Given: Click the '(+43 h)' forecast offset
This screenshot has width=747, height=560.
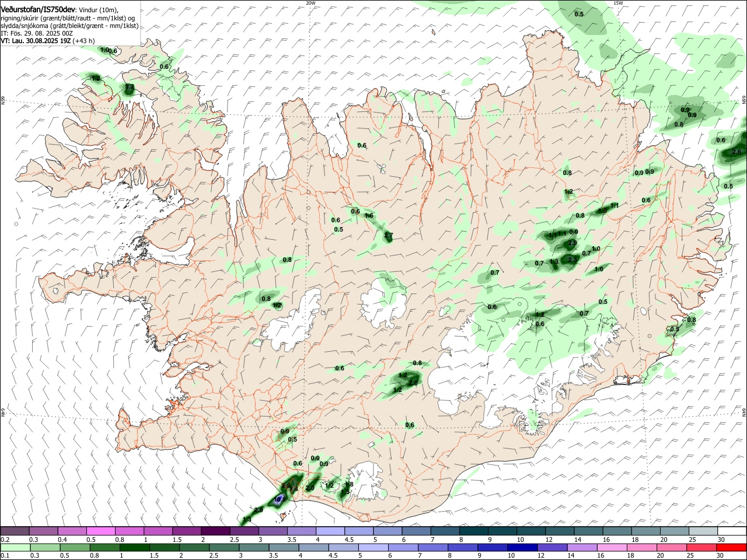Looking at the screenshot, I should (x=84, y=41).
